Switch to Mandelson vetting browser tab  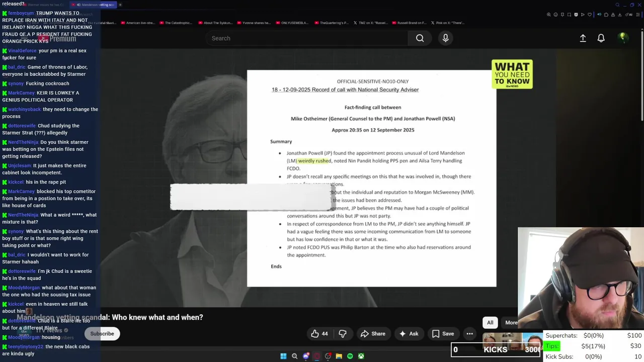coord(94,5)
